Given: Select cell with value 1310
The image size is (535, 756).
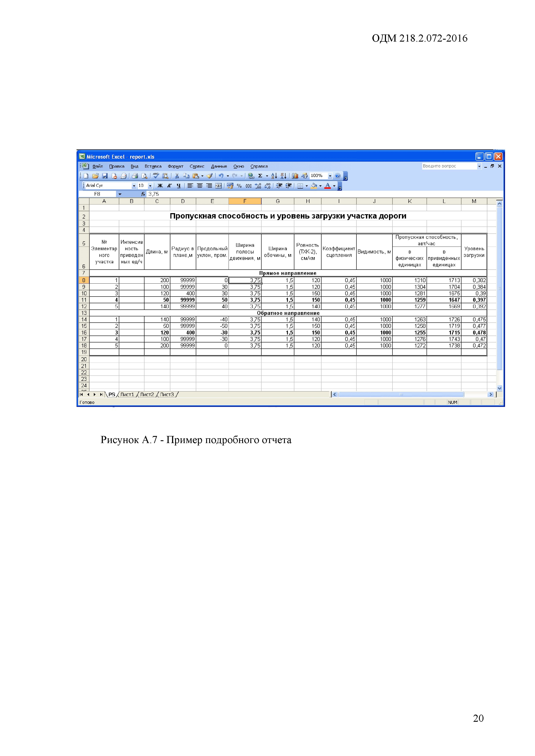Looking at the screenshot, I should [x=409, y=280].
